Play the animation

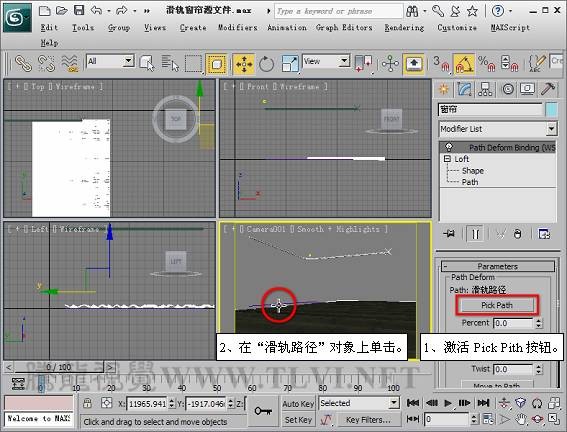tap(448, 403)
